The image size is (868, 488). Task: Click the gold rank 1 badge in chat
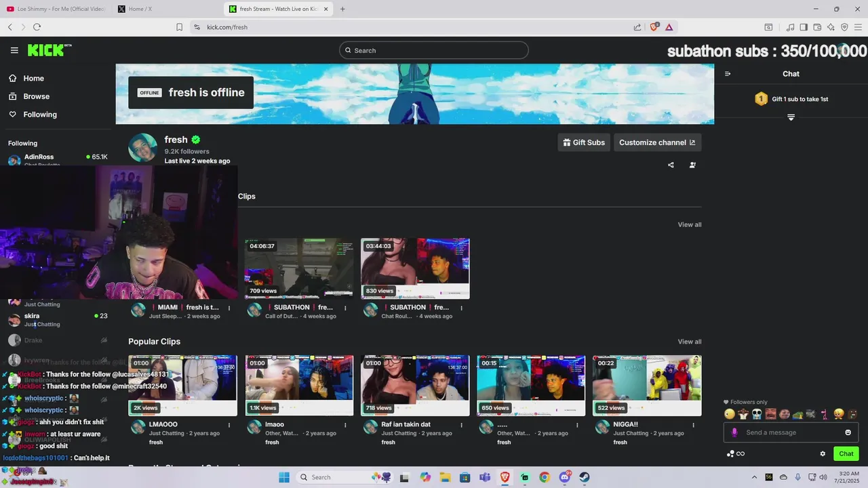tap(761, 99)
